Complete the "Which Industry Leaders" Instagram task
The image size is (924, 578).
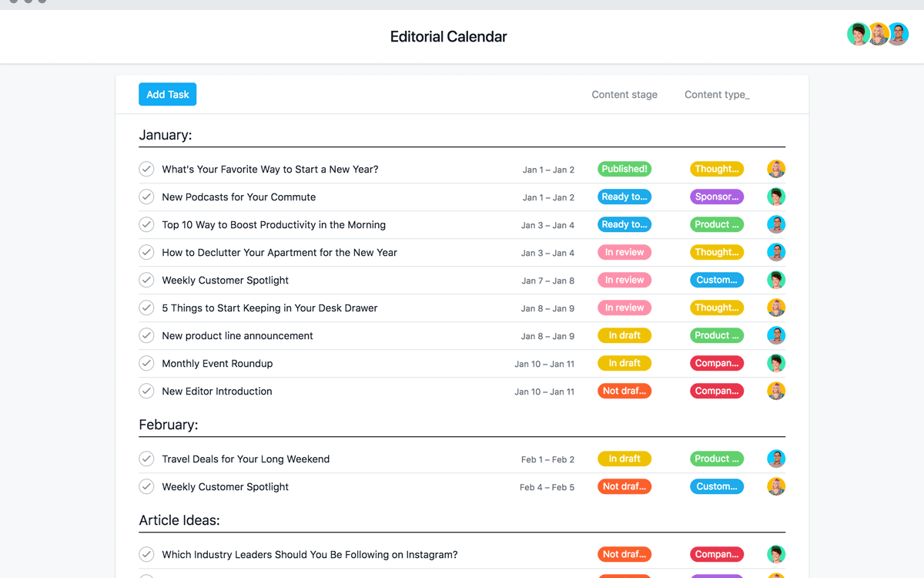[146, 554]
